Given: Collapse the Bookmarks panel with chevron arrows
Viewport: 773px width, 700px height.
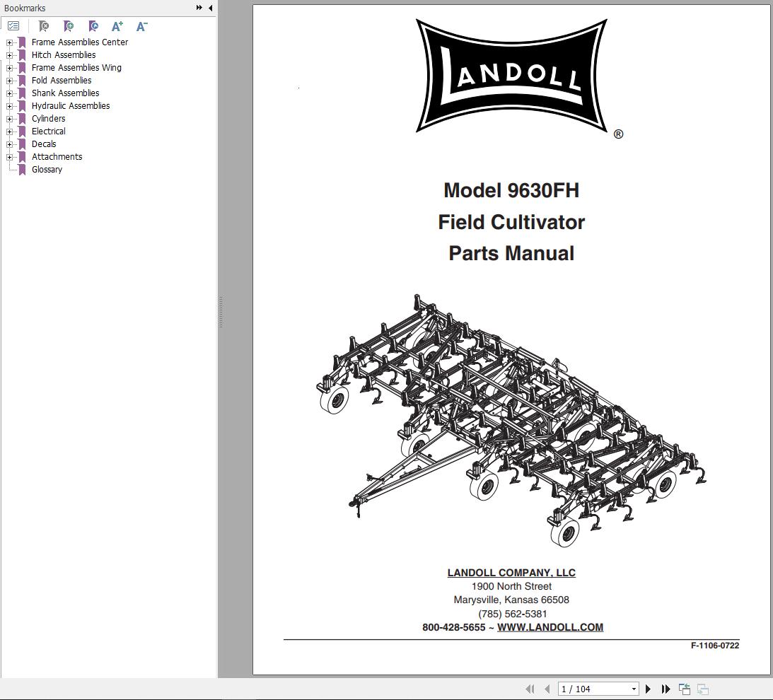Looking at the screenshot, I should pyautogui.click(x=200, y=8).
